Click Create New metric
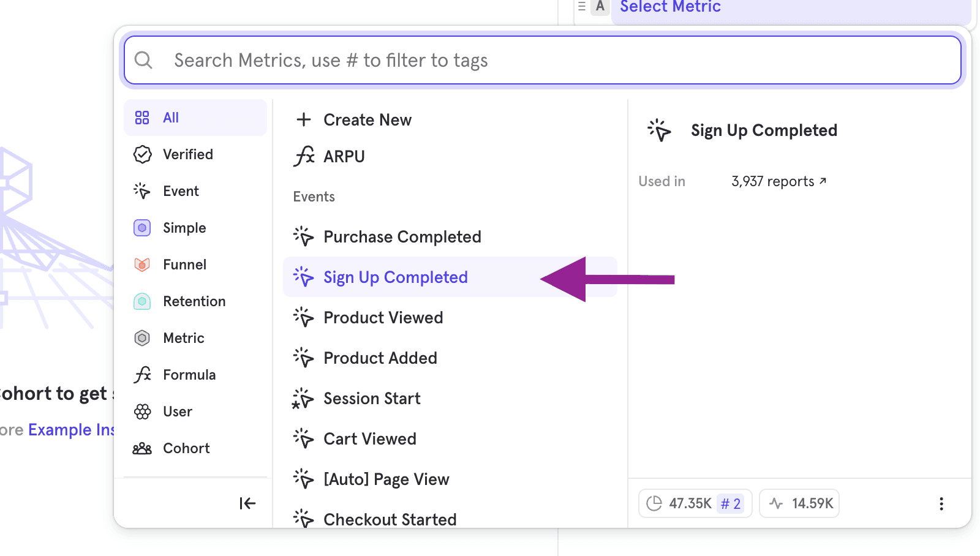 [367, 120]
